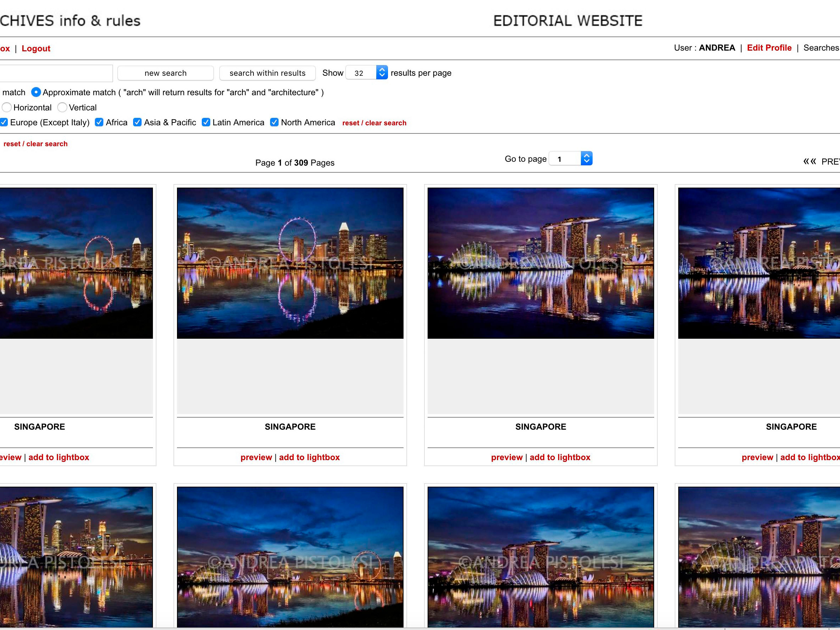The image size is (840, 630).
Task: Open the Marina Bay Sands thumbnail, third in top row
Action: point(541,263)
